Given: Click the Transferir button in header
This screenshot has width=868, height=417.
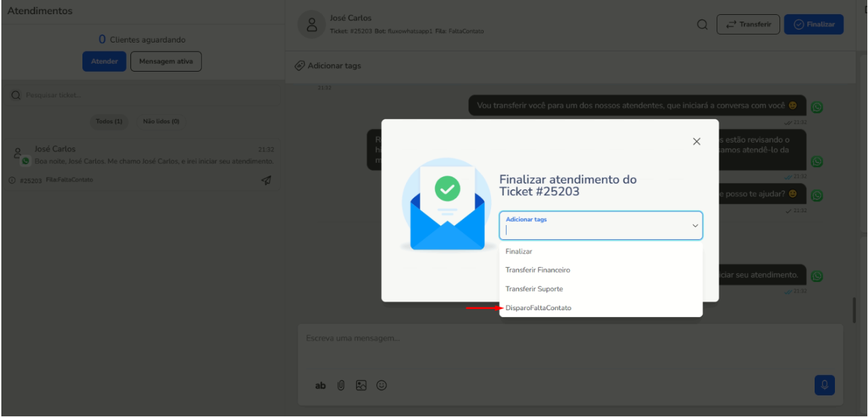Looking at the screenshot, I should [748, 24].
